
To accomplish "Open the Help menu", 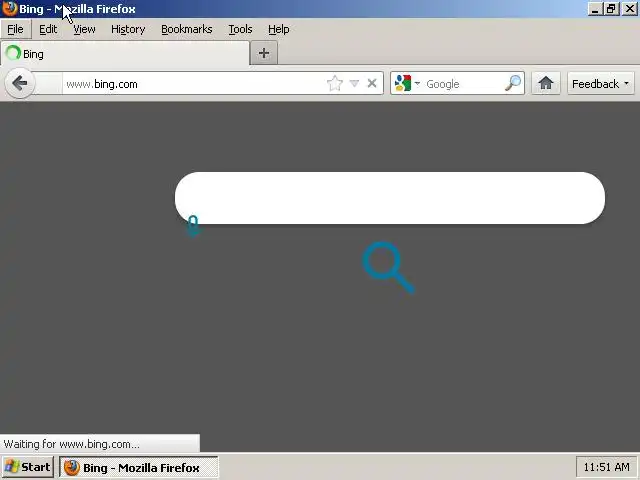I will 278,29.
